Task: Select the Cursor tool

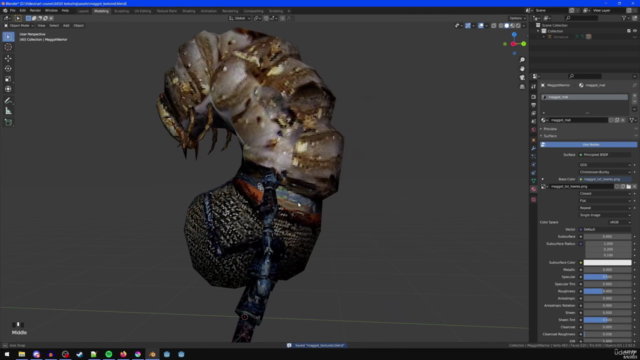Action: (x=8, y=47)
